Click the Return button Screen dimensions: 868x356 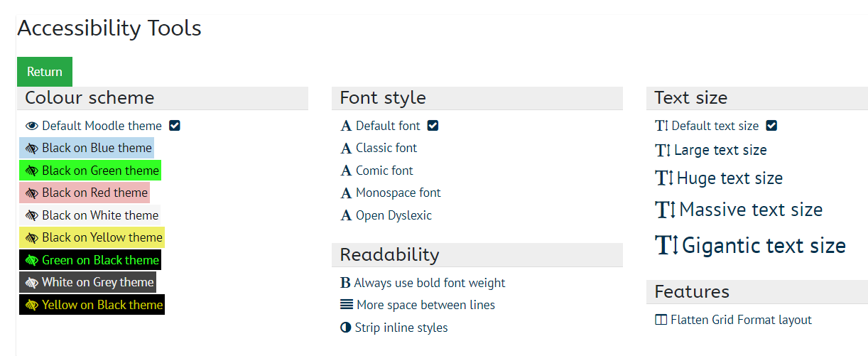pos(45,72)
